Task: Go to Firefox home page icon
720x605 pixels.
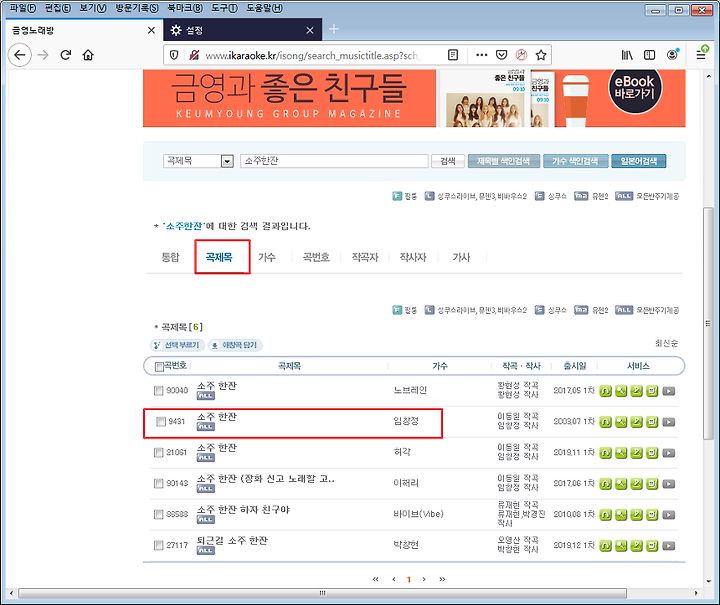Action: (x=88, y=55)
